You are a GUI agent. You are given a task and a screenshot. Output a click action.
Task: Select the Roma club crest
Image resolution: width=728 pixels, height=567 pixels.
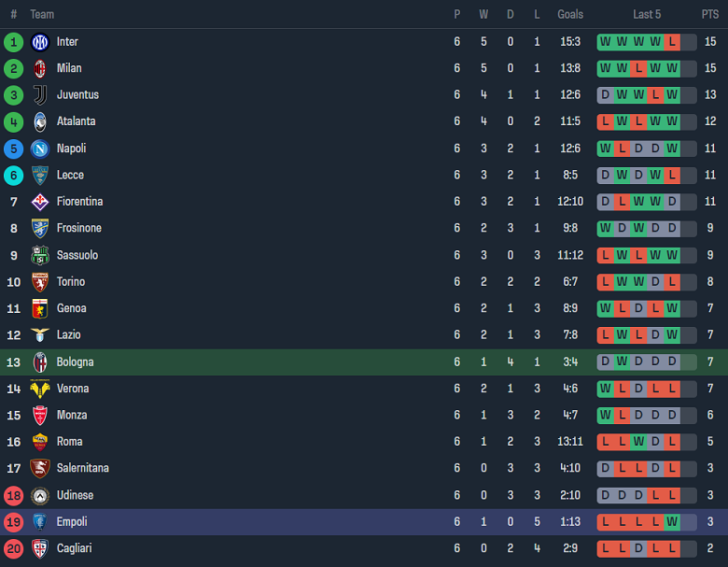[40, 442]
